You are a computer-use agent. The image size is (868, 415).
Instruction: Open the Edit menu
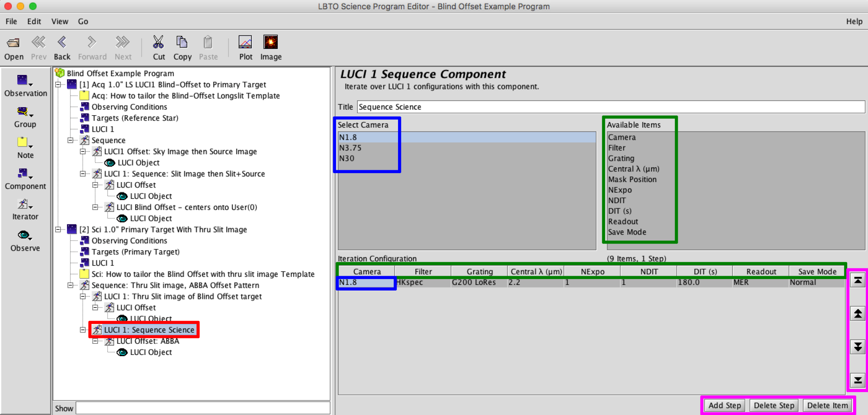34,21
